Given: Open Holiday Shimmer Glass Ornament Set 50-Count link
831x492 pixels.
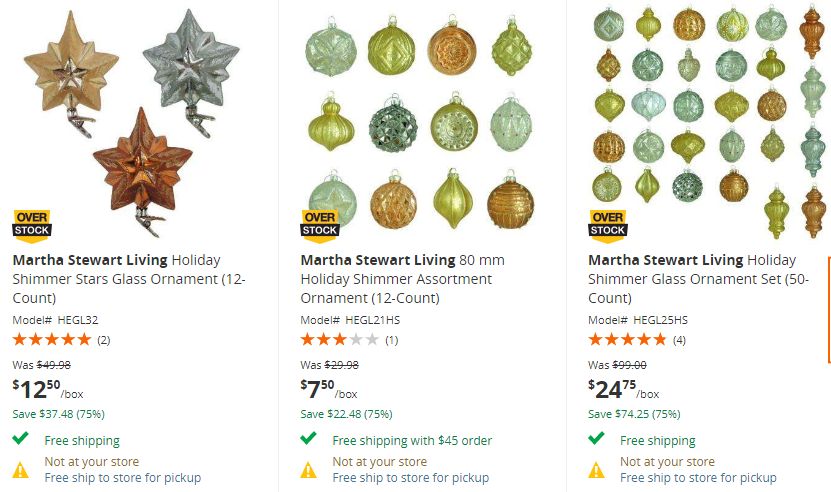Looking at the screenshot, I should (699, 278).
